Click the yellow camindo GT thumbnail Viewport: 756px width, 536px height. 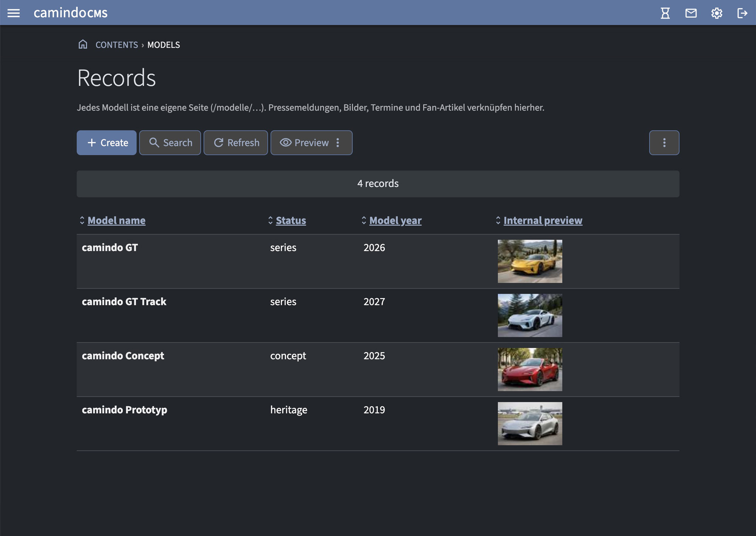(530, 261)
